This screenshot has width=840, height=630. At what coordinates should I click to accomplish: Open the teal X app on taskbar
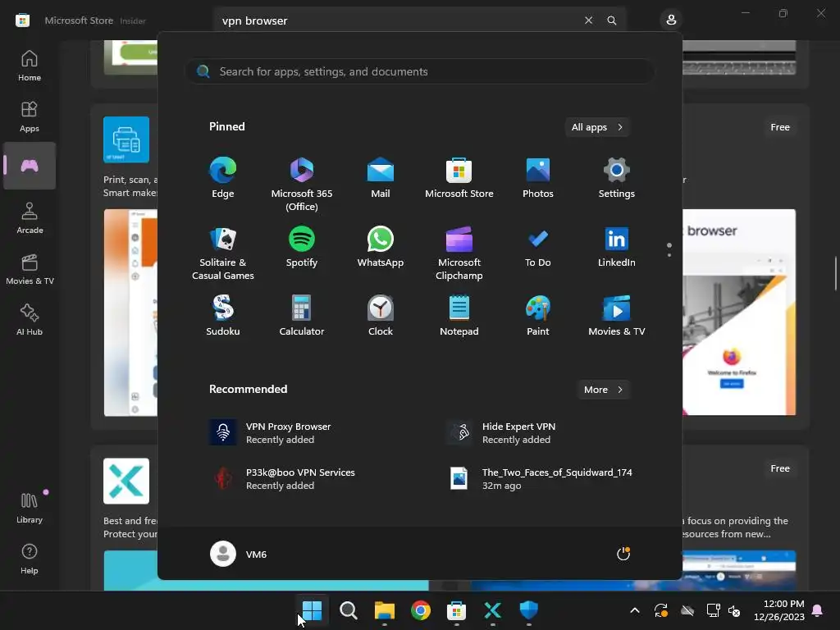(493, 610)
